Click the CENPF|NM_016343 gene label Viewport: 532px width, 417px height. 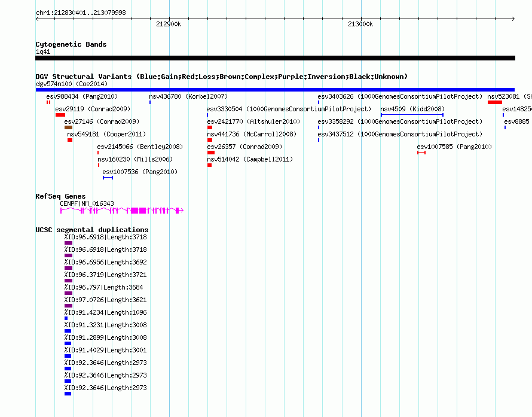point(87,204)
